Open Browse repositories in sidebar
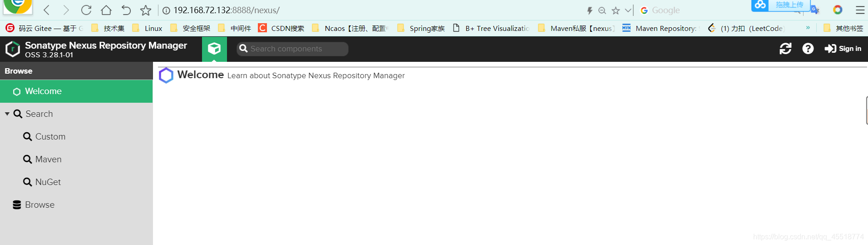868x245 pixels. coord(76,205)
